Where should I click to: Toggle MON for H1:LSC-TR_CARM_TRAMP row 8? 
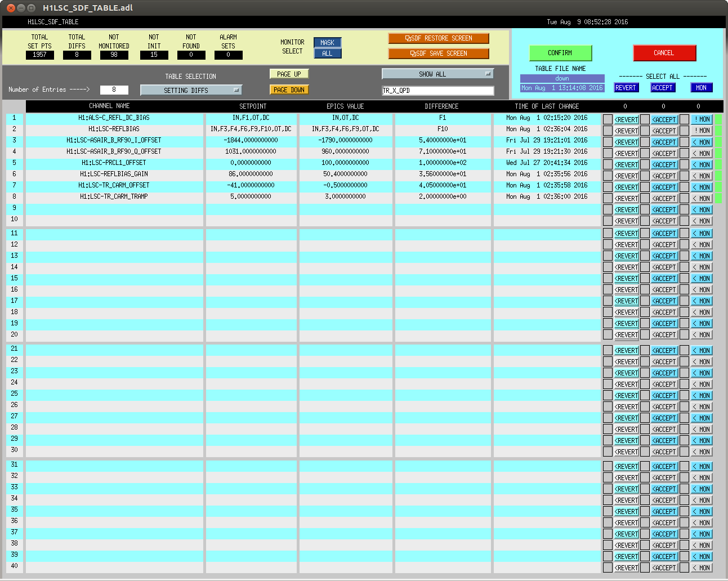pos(702,198)
